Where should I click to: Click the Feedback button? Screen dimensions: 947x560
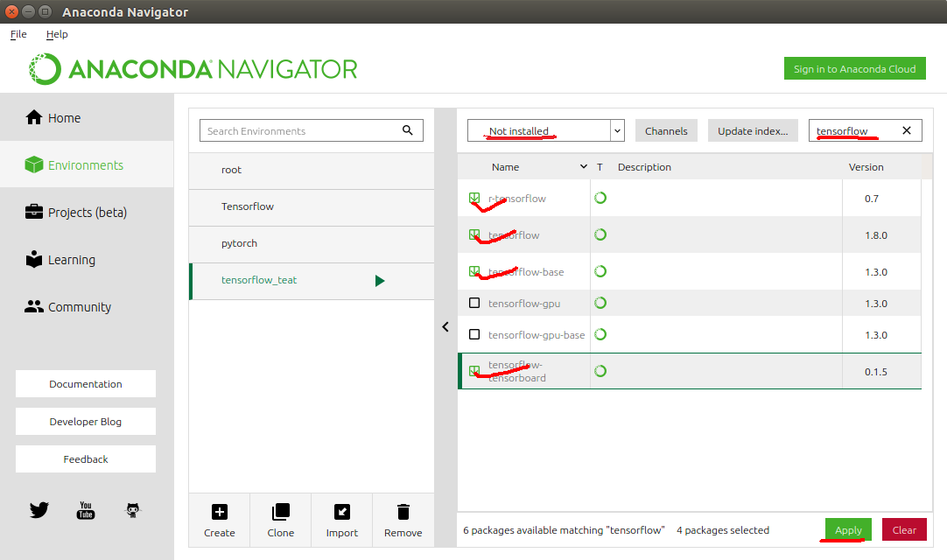[x=86, y=459]
